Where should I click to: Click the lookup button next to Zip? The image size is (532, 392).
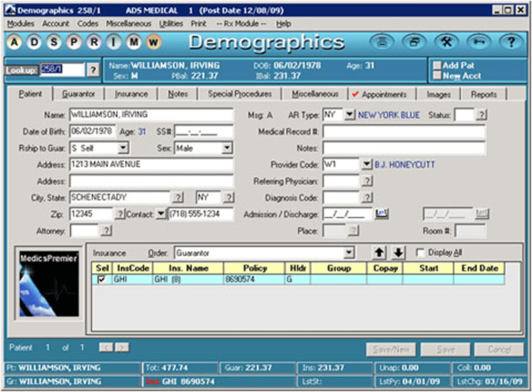pyautogui.click(x=120, y=214)
